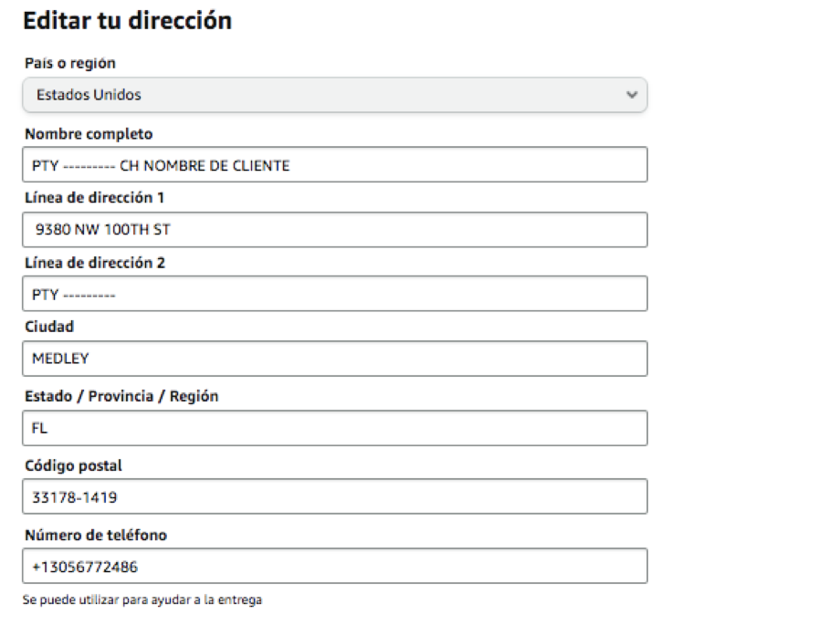Select the Ciudad field containing MEDLEY

coord(335,359)
